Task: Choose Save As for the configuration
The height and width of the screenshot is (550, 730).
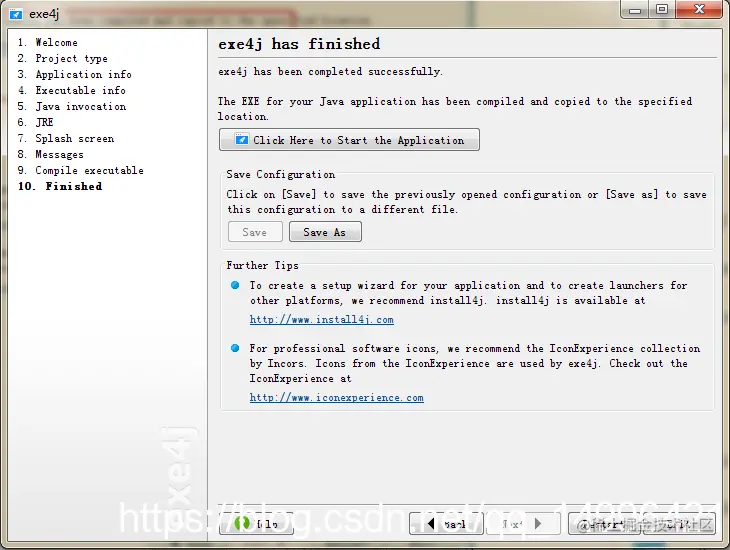Action: click(325, 232)
